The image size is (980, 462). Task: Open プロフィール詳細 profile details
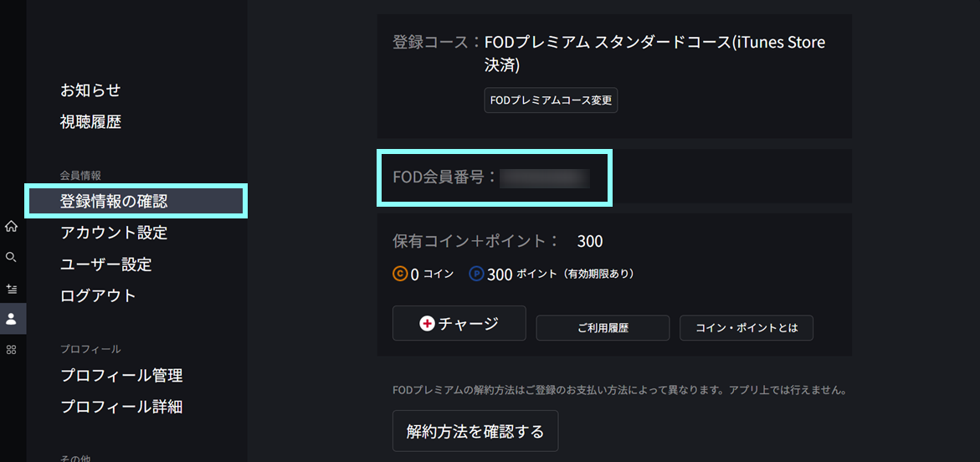point(121,408)
